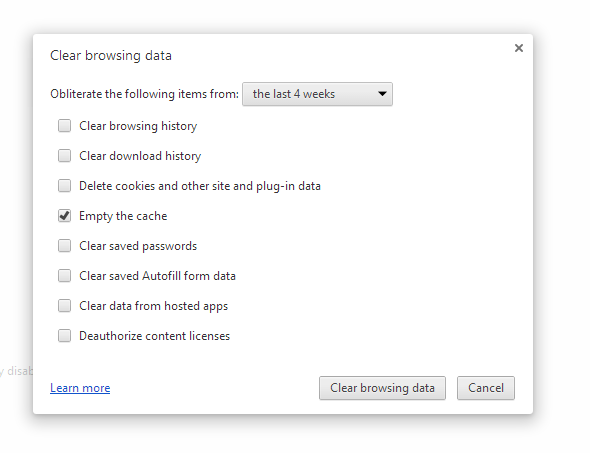Tick the Clear browsing history checkbox
This screenshot has height=453, width=590.
(x=64, y=126)
